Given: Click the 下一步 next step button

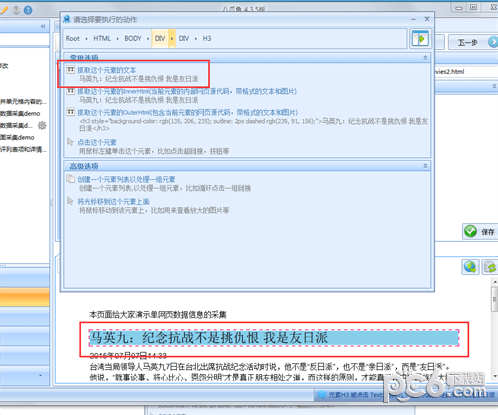Looking at the screenshot, I should pyautogui.click(x=473, y=42).
